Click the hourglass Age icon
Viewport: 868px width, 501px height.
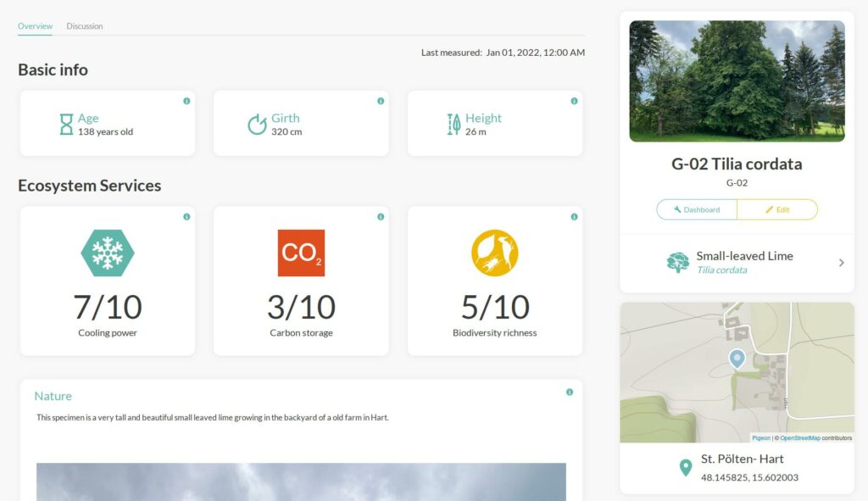tap(66, 125)
